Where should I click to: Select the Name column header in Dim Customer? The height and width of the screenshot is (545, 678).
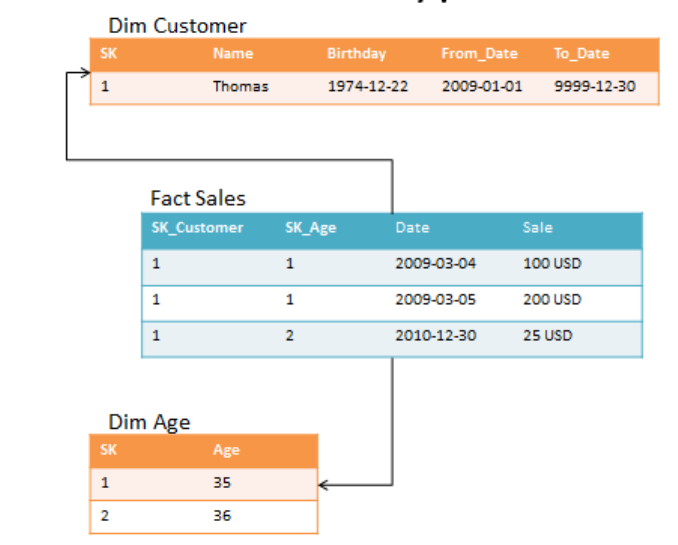tap(233, 54)
